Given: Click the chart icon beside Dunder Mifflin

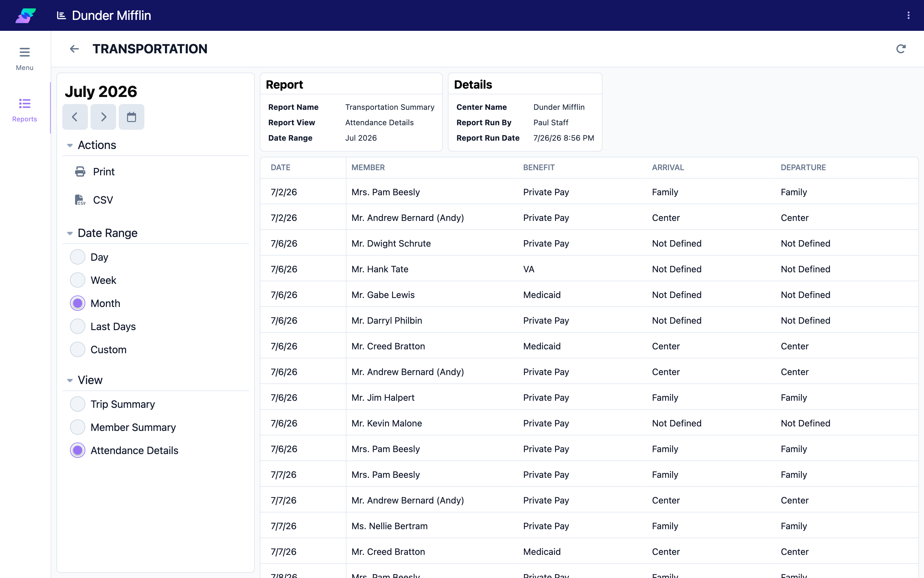Looking at the screenshot, I should tap(61, 15).
